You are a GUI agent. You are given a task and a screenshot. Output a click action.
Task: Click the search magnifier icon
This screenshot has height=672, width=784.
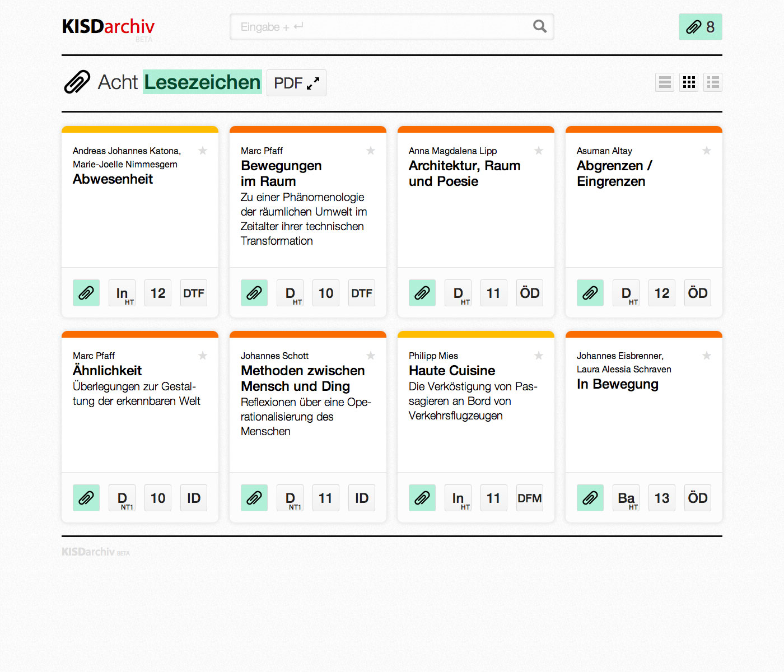[539, 26]
